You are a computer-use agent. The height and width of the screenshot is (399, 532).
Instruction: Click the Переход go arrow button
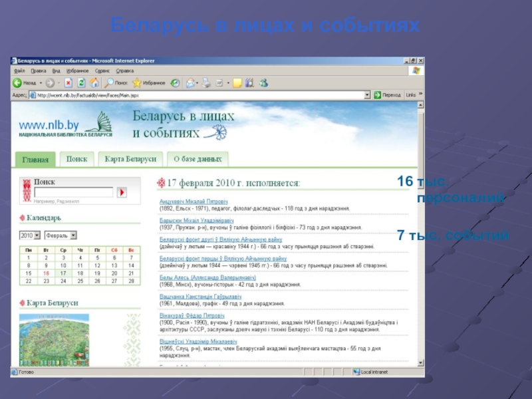pyautogui.click(x=387, y=95)
